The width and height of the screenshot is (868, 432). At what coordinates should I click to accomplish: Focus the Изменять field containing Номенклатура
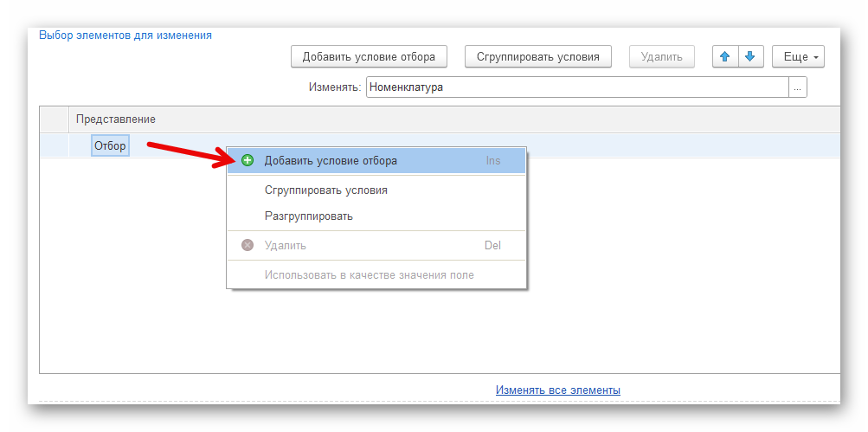[x=577, y=87]
